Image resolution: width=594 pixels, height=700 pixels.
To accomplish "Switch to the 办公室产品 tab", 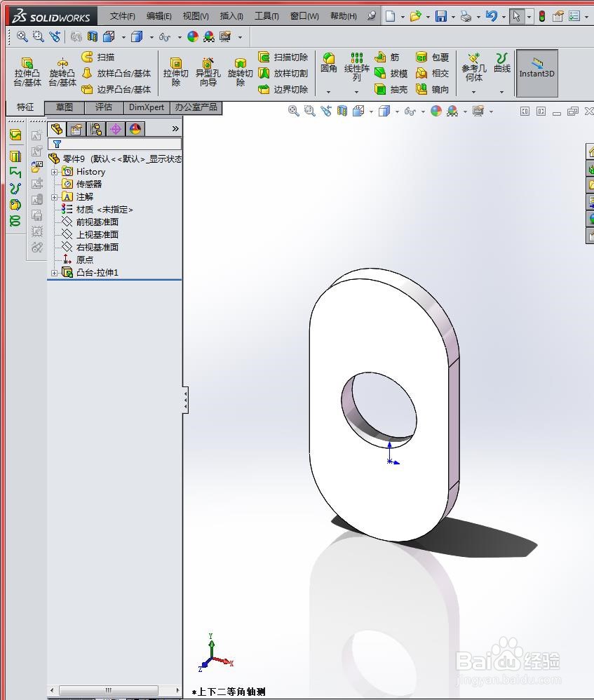I will pos(196,107).
